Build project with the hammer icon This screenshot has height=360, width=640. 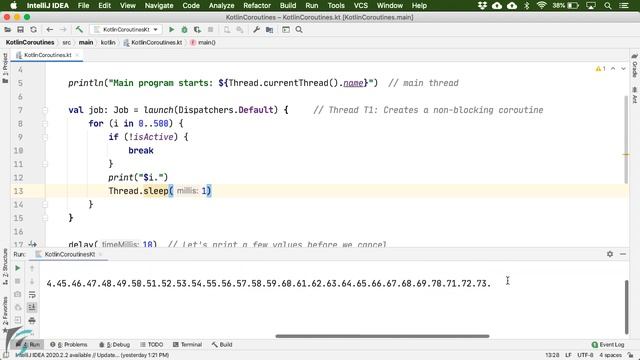pyautogui.click(x=79, y=29)
